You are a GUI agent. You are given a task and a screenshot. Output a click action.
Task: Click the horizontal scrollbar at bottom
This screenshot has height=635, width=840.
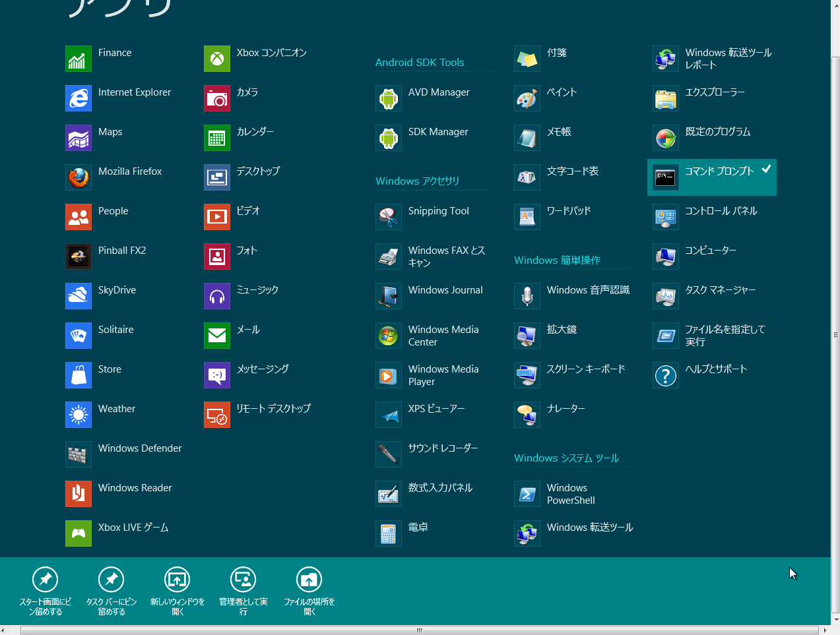(x=419, y=630)
